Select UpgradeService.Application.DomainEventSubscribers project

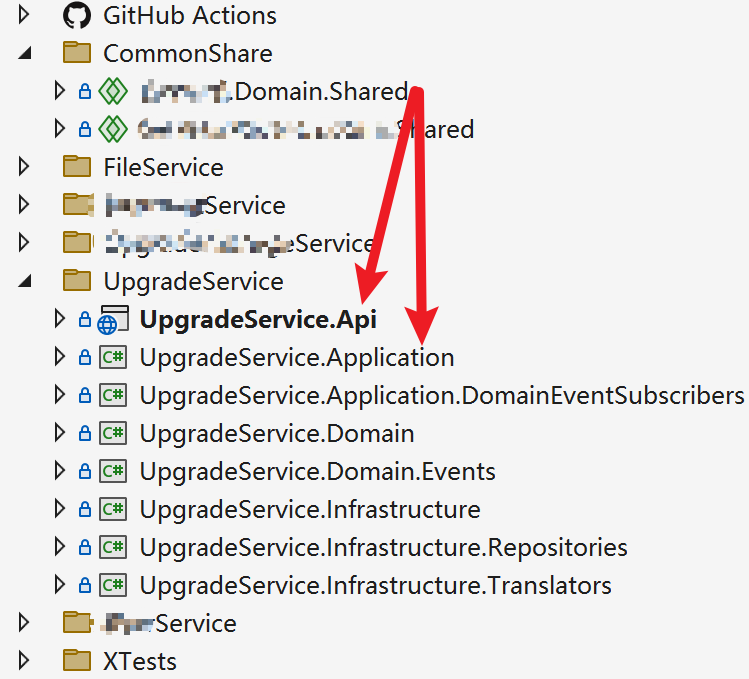[x=442, y=396]
